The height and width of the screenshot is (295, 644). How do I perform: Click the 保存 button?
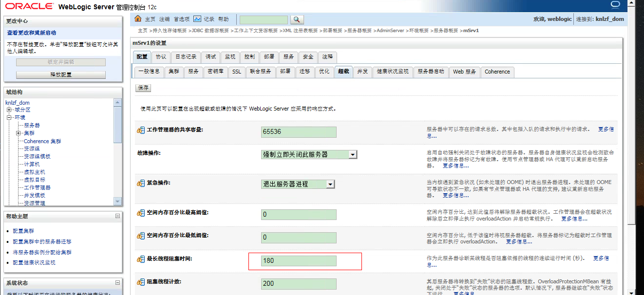[x=143, y=88]
